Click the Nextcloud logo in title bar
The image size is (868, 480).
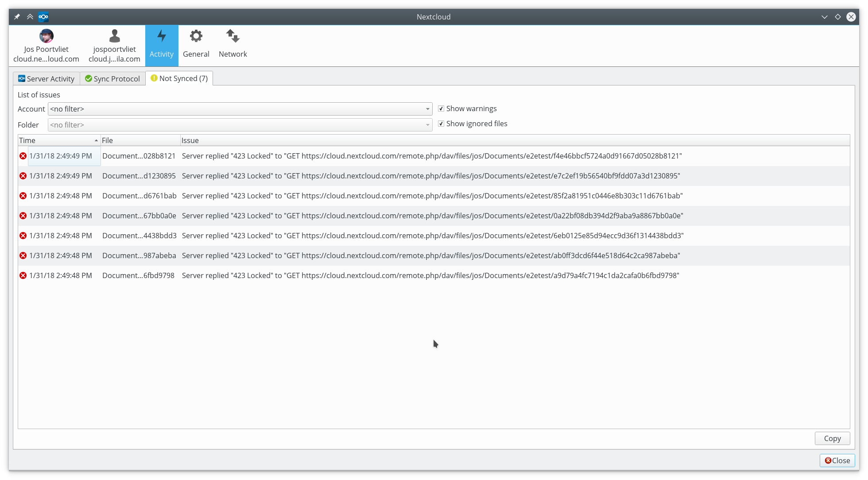43,17
